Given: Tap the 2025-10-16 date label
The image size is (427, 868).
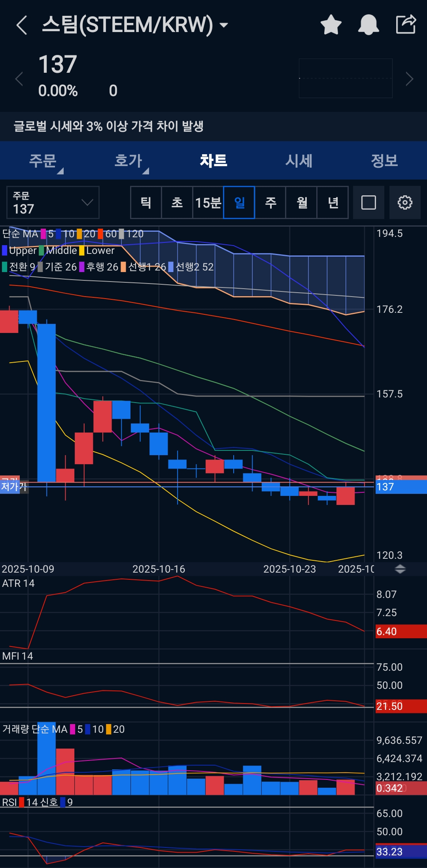Looking at the screenshot, I should coord(159,569).
